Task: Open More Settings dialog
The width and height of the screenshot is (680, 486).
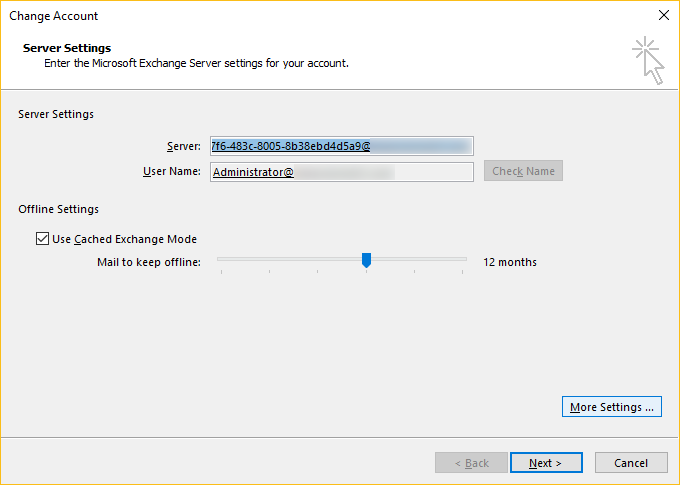Action: (611, 407)
